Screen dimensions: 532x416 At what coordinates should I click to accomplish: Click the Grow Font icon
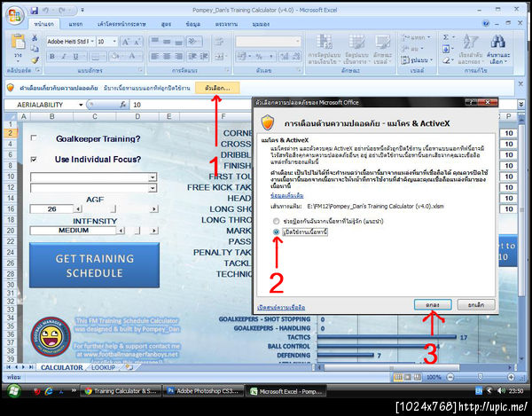point(125,42)
